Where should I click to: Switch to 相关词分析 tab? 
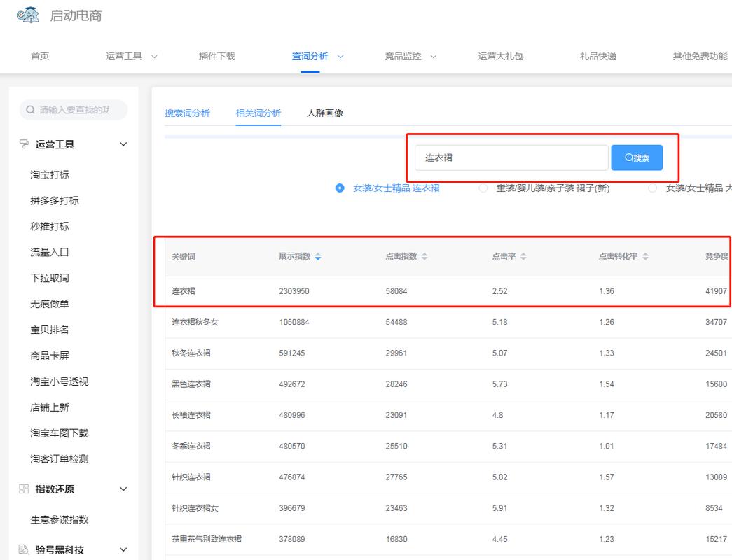pyautogui.click(x=258, y=113)
